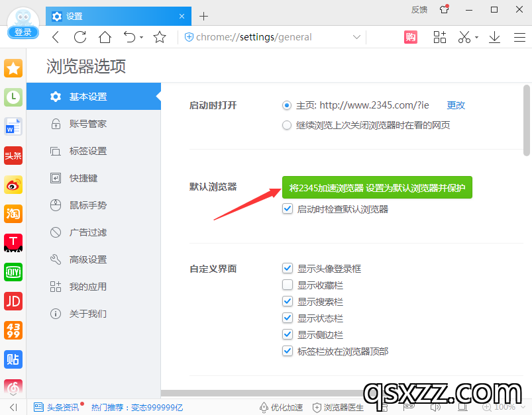
Task: Select 基本设置 menu item
Action: point(93,96)
